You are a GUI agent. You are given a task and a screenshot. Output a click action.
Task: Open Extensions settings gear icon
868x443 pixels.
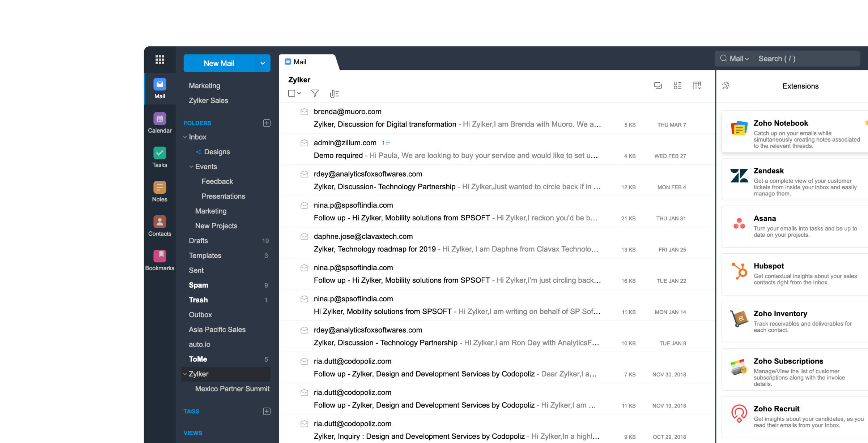click(726, 86)
